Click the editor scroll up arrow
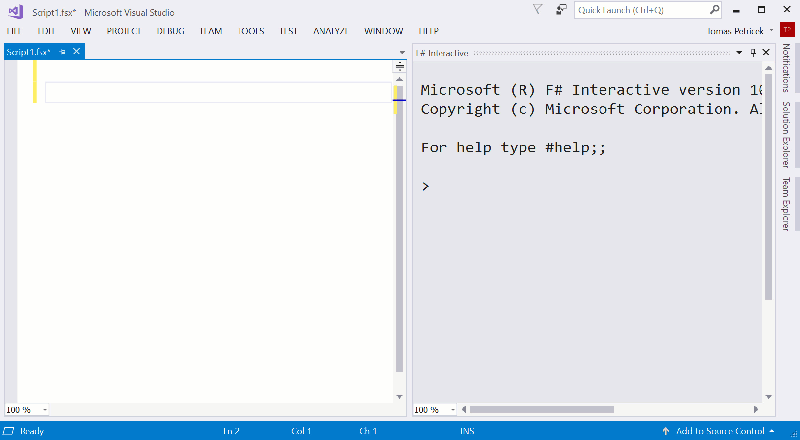Viewport: 800px width, 440px height. [x=400, y=79]
